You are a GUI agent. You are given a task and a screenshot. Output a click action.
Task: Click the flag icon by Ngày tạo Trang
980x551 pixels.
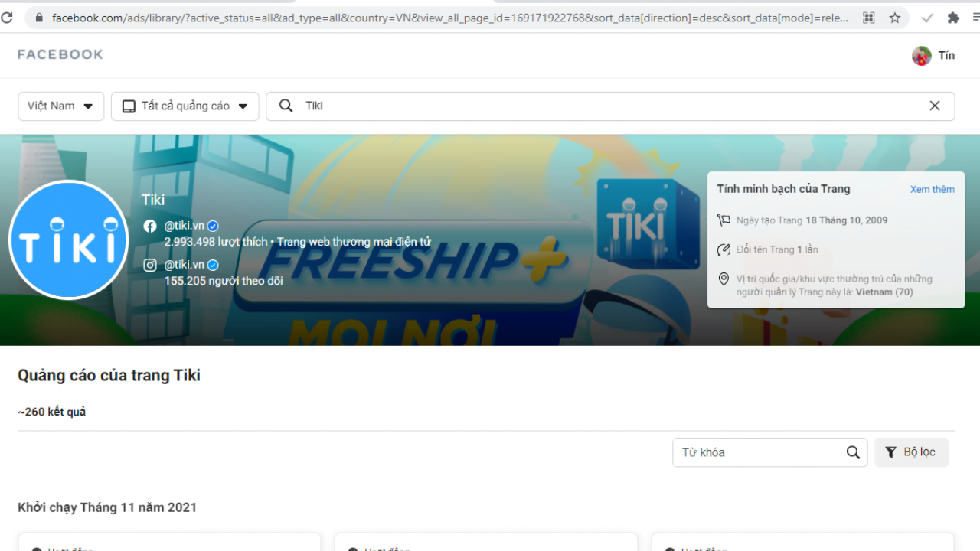(724, 220)
